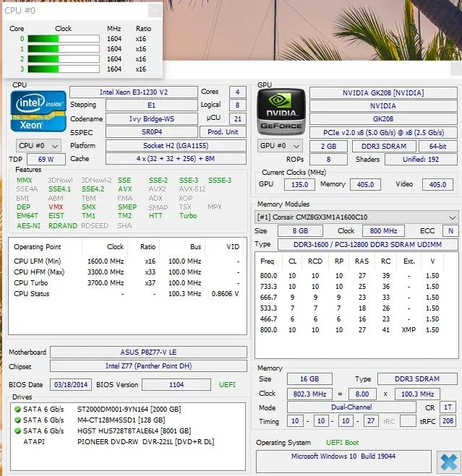Click the Codename Ivy Bridge-WS field
This screenshot has height=476, width=462.
(x=152, y=118)
